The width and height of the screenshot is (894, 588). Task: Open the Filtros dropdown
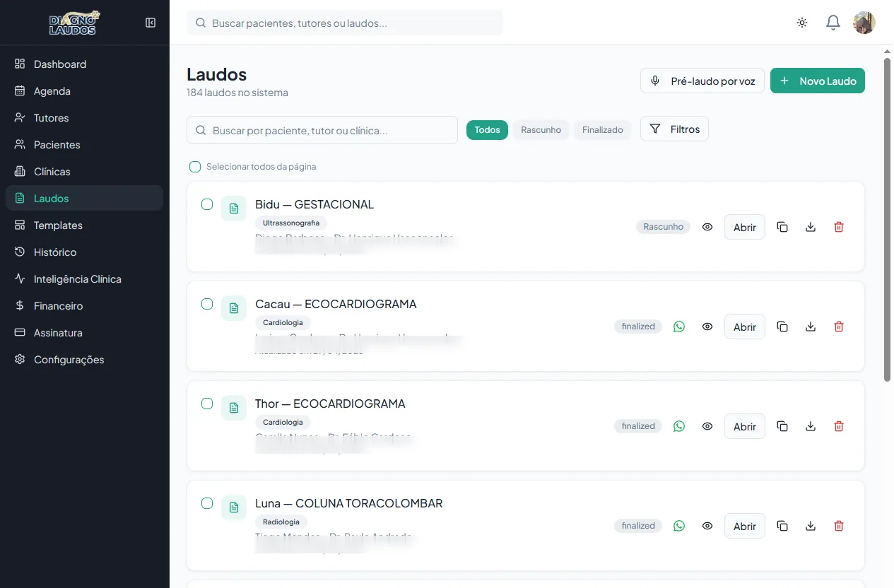[674, 129]
